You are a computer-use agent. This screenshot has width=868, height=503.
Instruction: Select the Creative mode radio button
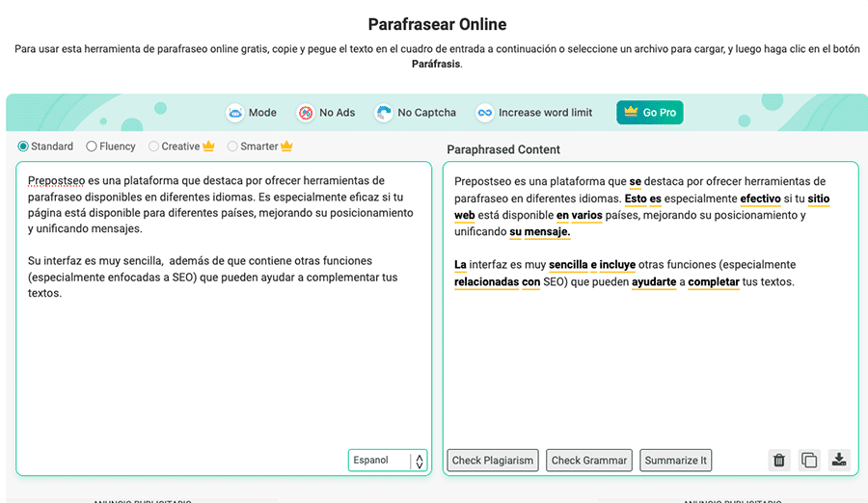pos(153,146)
